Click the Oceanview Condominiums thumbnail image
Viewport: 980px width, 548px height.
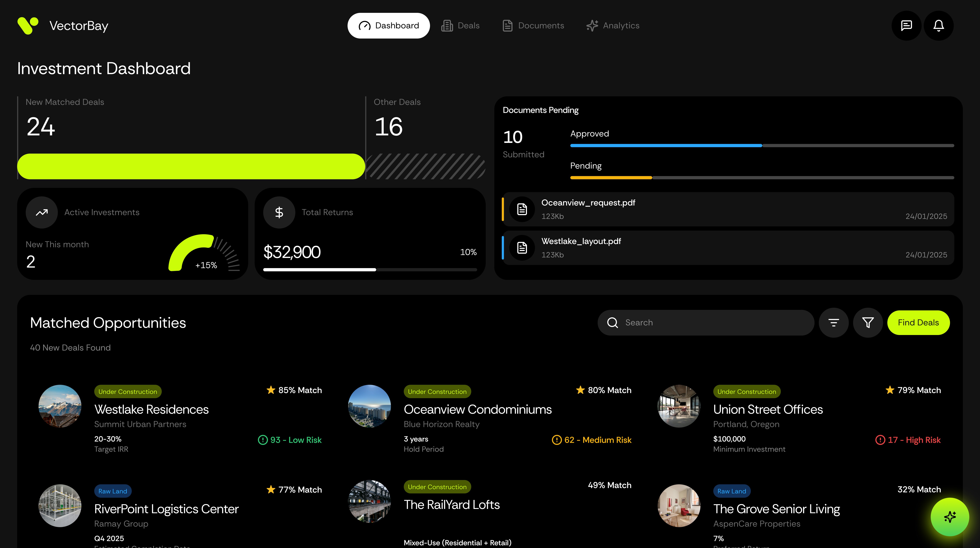point(369,406)
